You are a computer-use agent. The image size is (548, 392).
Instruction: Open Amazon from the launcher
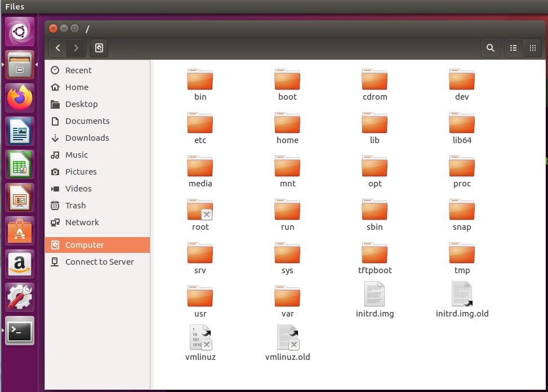click(x=20, y=264)
